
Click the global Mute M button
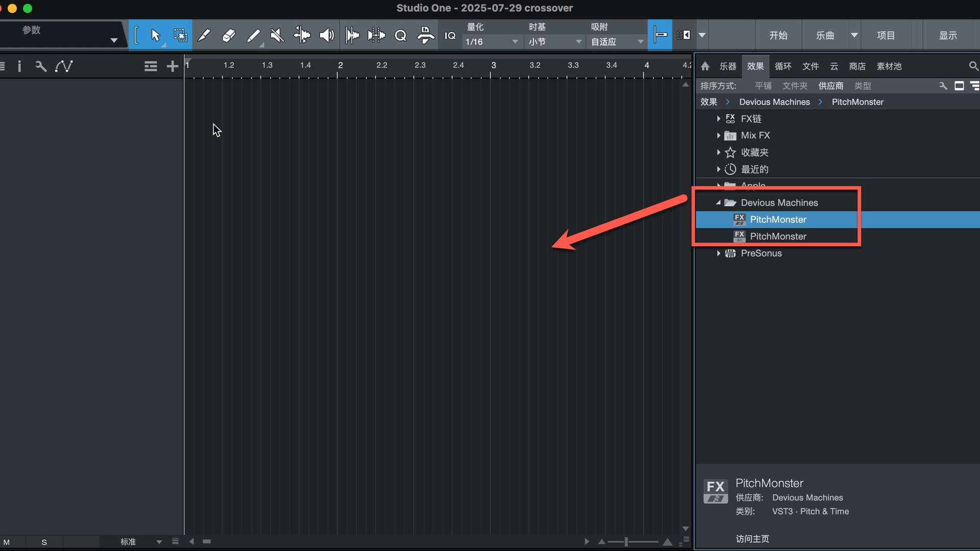point(7,542)
